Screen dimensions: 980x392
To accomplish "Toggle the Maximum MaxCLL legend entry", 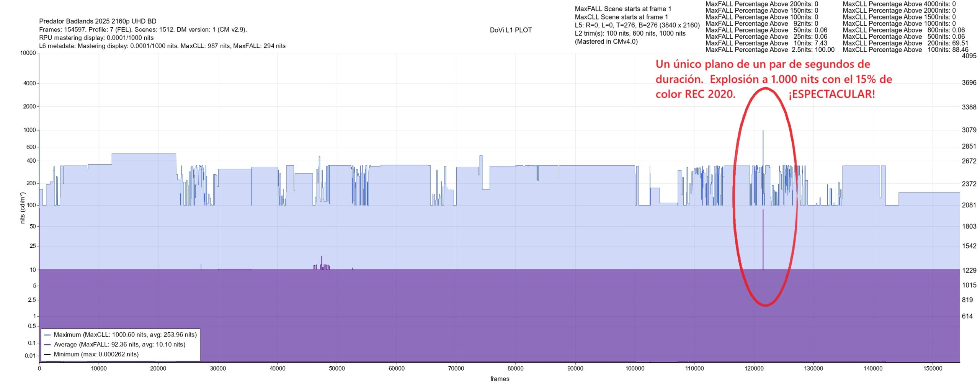I will coord(125,335).
